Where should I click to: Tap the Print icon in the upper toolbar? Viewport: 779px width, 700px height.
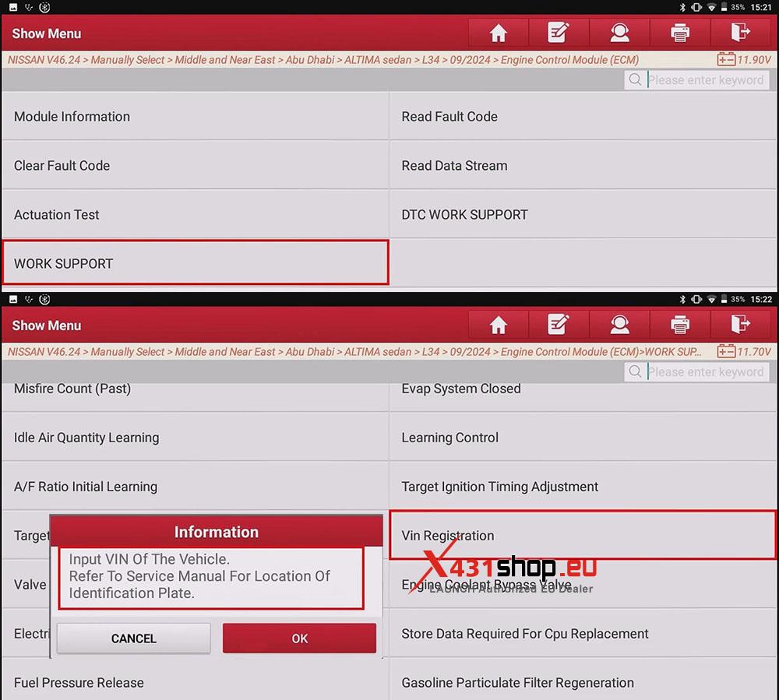coord(680,33)
